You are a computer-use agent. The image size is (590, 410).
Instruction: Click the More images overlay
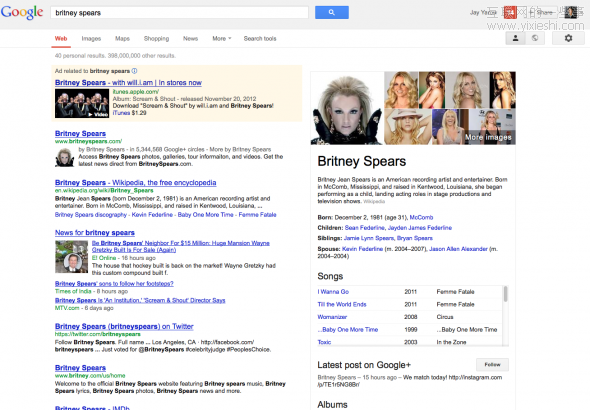tap(488, 137)
